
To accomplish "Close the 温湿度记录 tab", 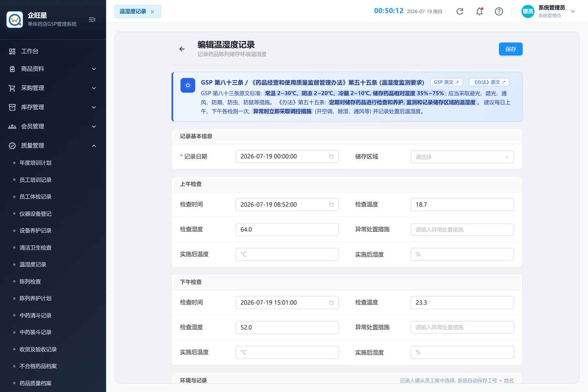I will click(x=152, y=12).
